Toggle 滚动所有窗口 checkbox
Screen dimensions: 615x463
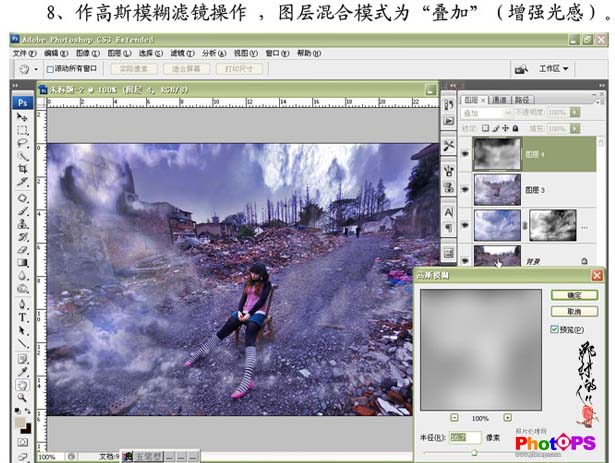(50, 69)
